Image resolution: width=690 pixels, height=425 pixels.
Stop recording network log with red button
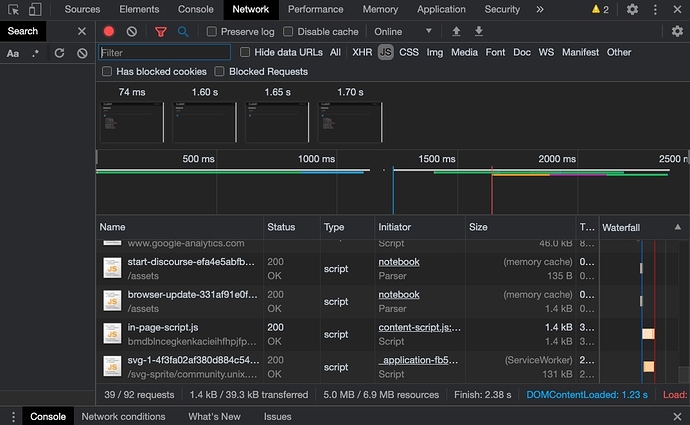(109, 31)
